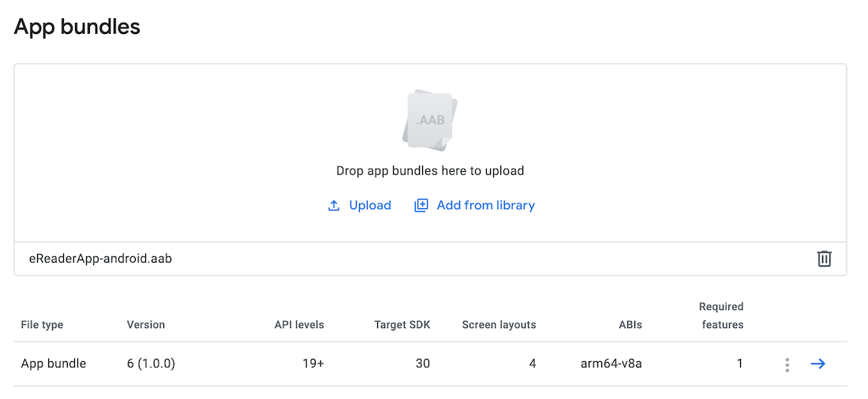Click the Target SDK column header
This screenshot has height=399, width=868.
[x=402, y=325]
